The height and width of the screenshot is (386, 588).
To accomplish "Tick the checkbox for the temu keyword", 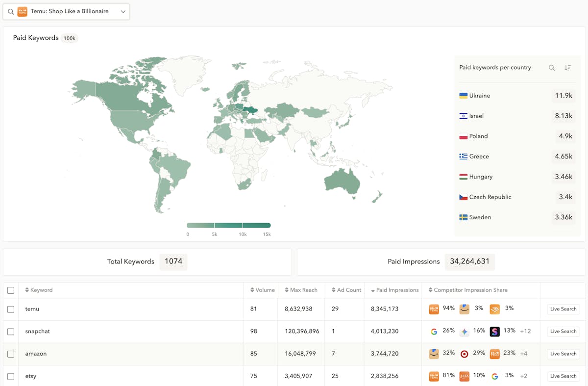I will pyautogui.click(x=11, y=309).
